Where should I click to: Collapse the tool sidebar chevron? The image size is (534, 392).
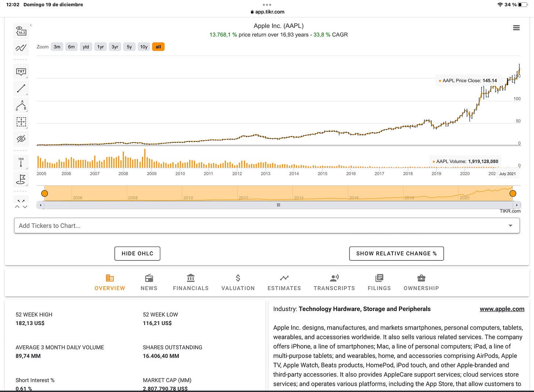(x=31, y=25)
